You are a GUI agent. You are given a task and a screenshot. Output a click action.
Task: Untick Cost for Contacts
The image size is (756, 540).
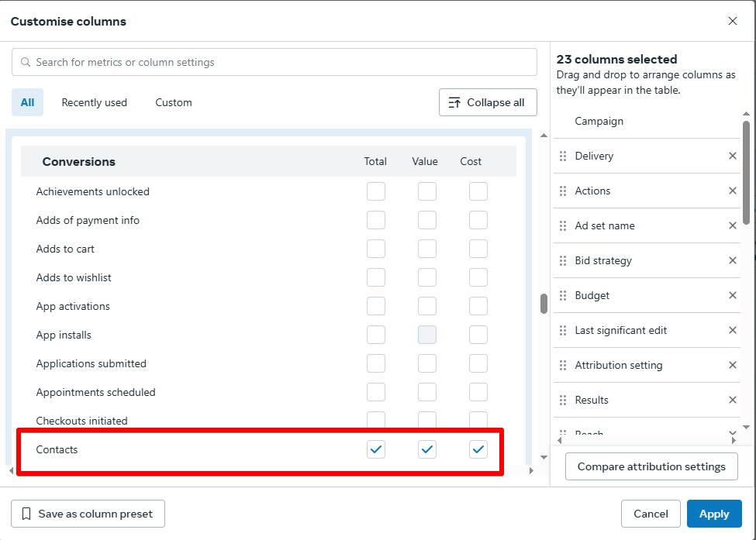tap(478, 449)
